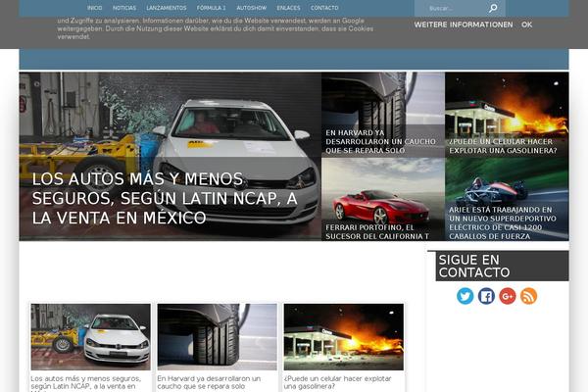Click the white Volkswagen crash test thumbnail

pos(91,337)
